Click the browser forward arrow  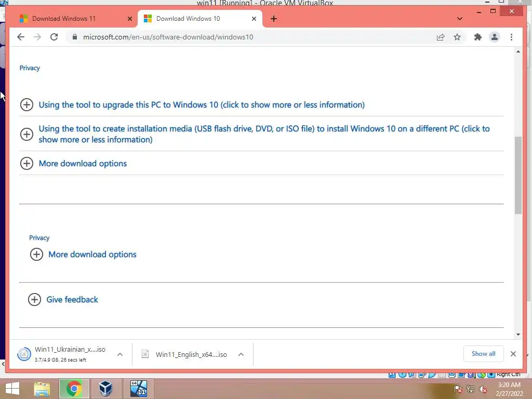[37, 37]
